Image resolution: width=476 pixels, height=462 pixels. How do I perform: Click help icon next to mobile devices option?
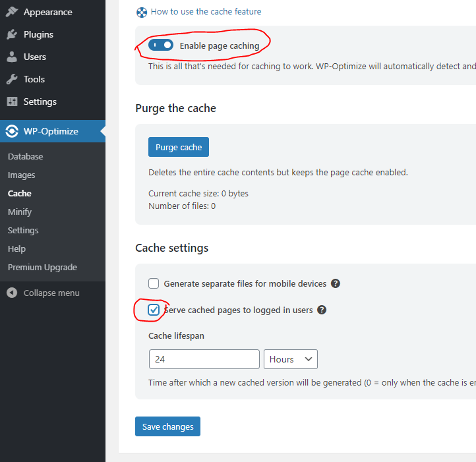tap(336, 283)
